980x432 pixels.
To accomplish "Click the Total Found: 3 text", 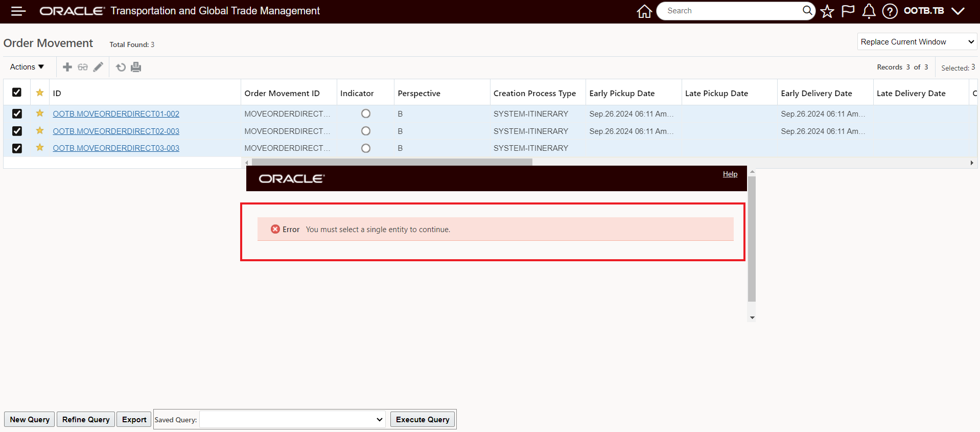I will point(132,44).
